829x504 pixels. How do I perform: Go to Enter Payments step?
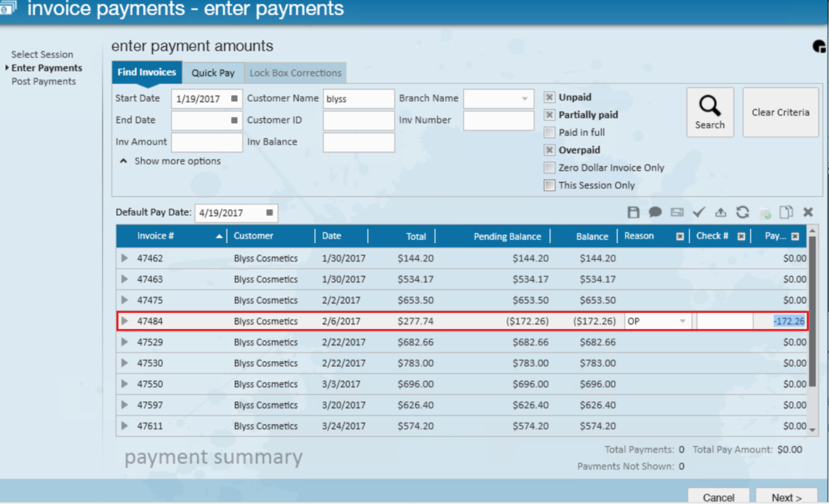47,68
